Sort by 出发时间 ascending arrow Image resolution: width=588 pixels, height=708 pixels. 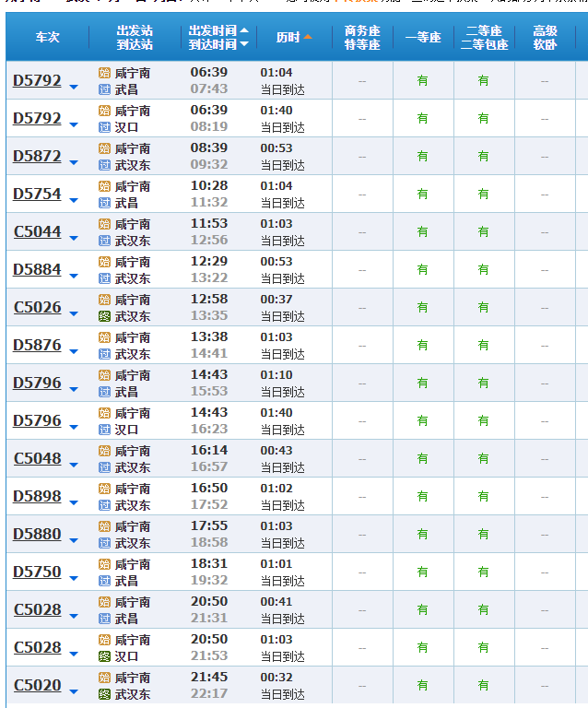[243, 30]
